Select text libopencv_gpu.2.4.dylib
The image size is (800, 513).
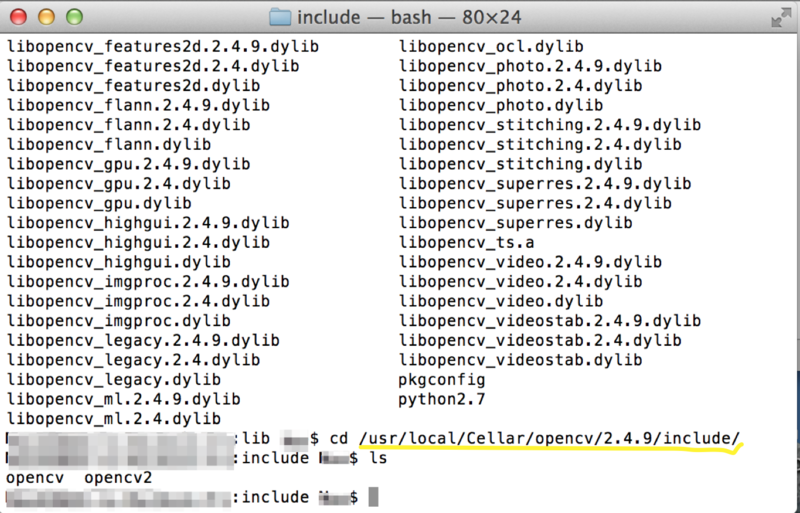[x=119, y=184]
